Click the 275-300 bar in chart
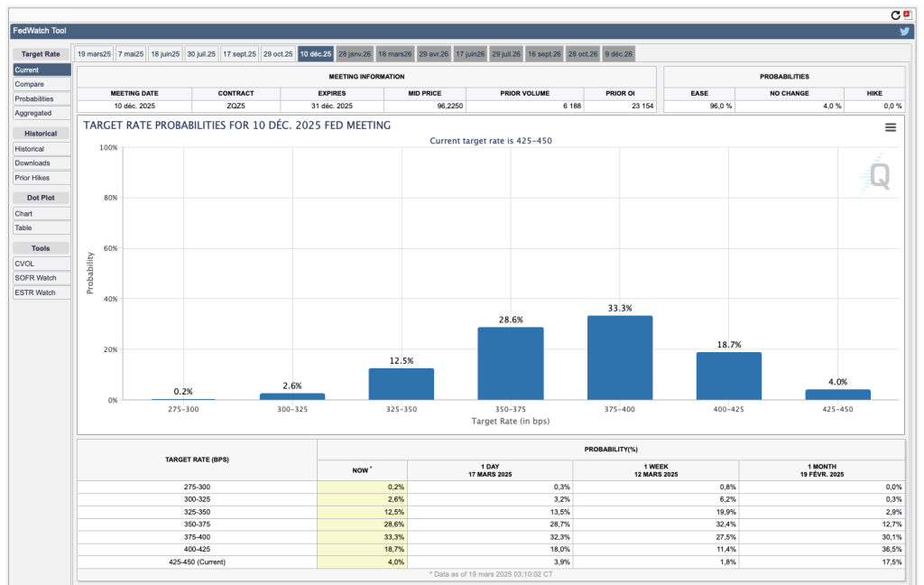The width and height of the screenshot is (924, 585). 183,399
